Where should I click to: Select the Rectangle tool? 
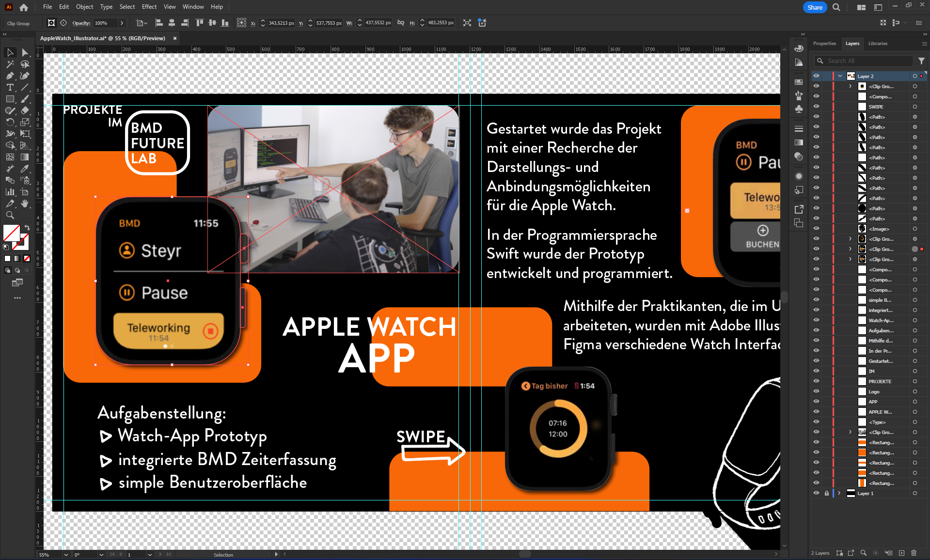[10, 99]
